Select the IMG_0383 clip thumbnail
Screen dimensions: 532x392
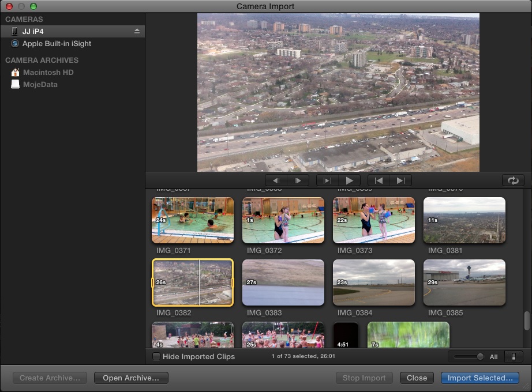tap(283, 282)
